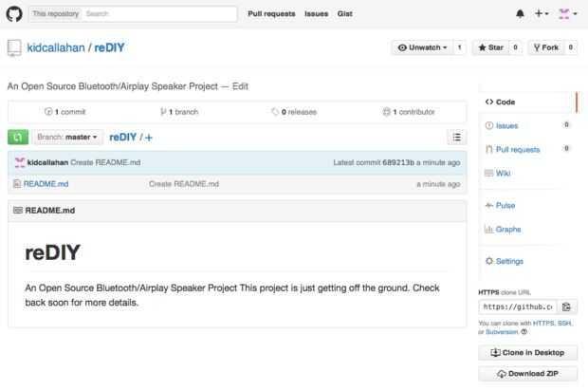
Task: Focus the repository search field
Action: coord(159,14)
